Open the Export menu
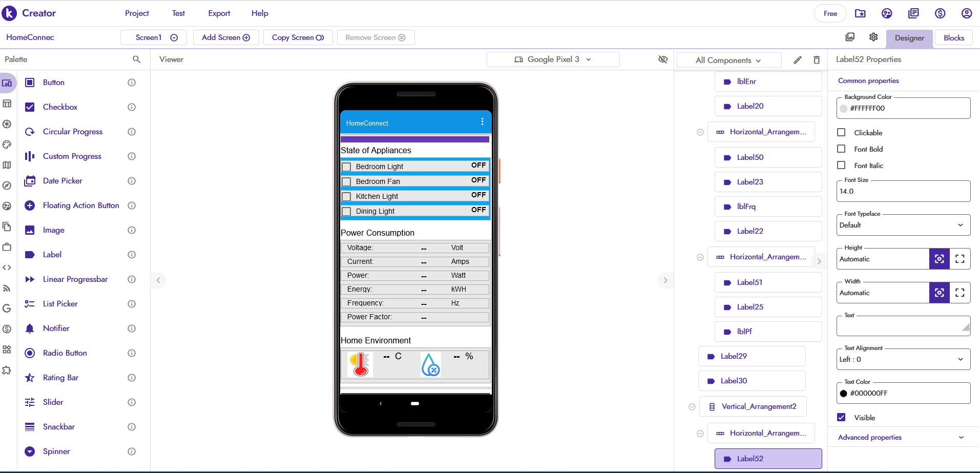 click(x=219, y=13)
